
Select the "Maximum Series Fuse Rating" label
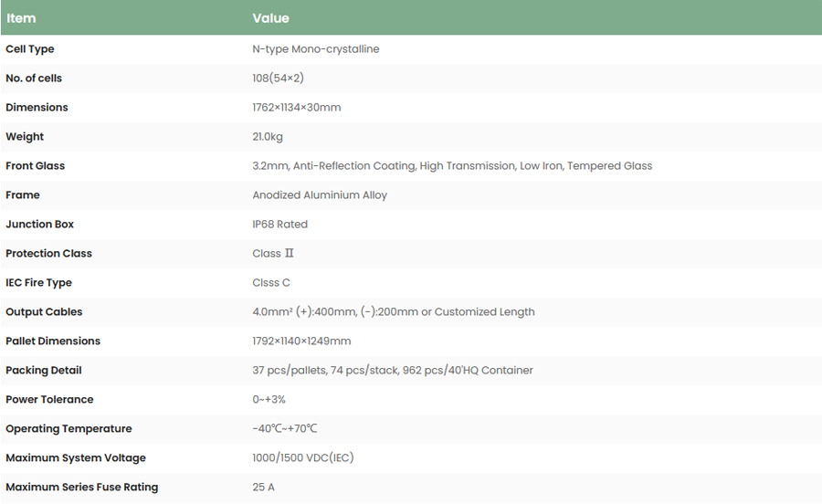click(x=81, y=488)
